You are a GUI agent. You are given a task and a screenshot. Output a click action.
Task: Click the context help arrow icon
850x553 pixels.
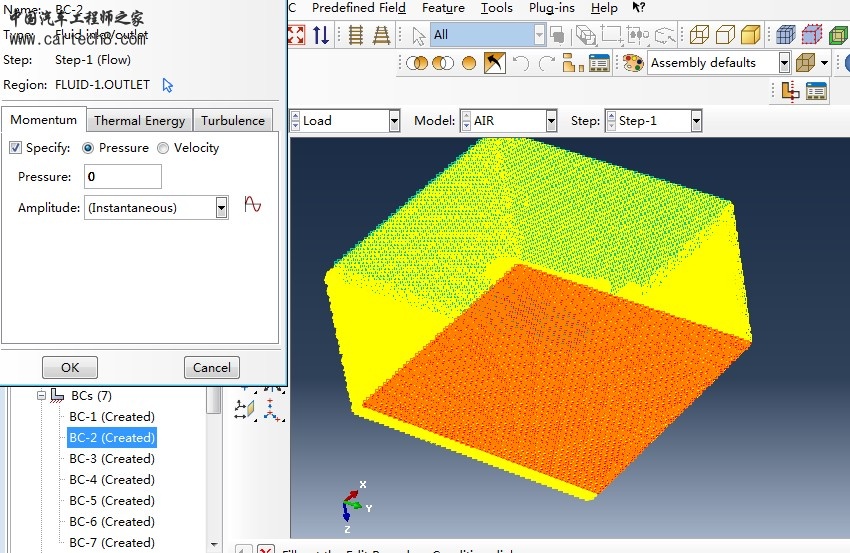click(x=639, y=8)
